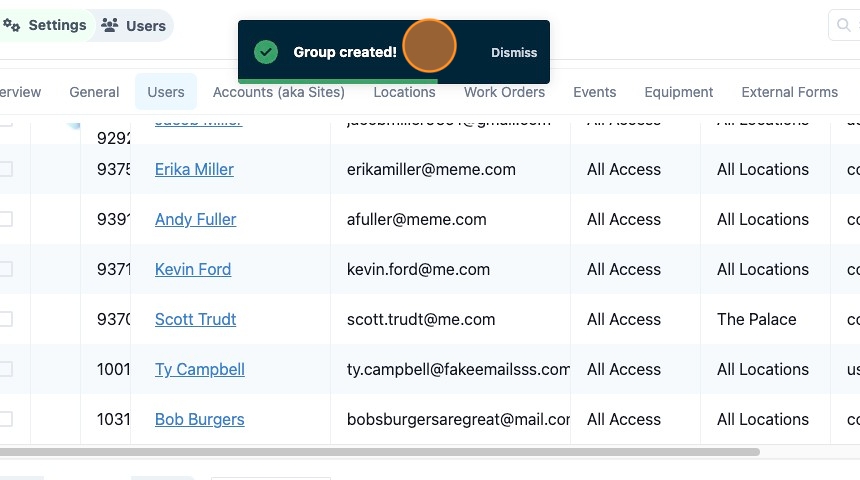Open the Accounts (aka Sites) tab

279,92
